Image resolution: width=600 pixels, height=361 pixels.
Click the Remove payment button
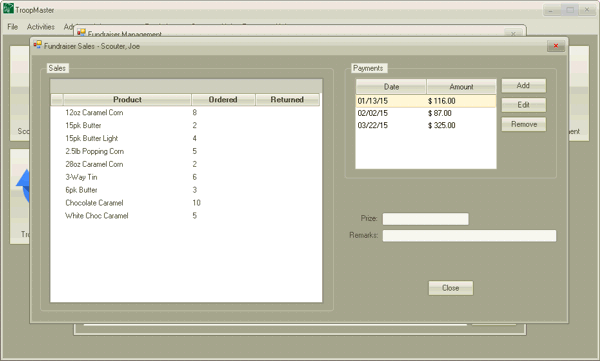click(x=523, y=124)
